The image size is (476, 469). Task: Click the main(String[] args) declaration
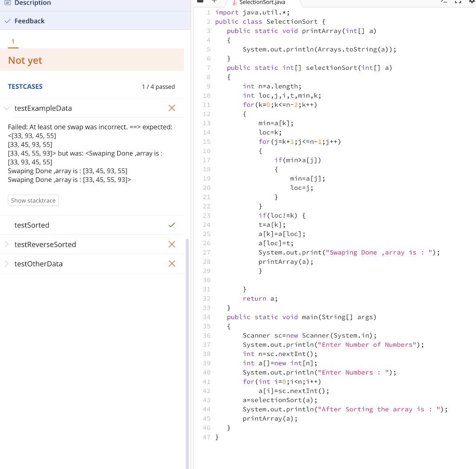[x=301, y=317]
